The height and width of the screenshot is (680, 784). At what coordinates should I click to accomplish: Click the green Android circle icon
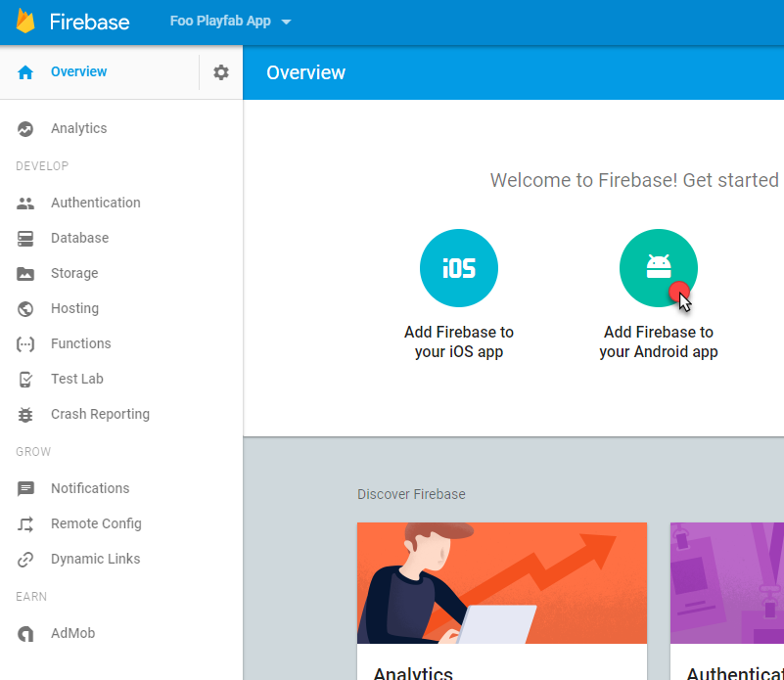[x=659, y=268]
